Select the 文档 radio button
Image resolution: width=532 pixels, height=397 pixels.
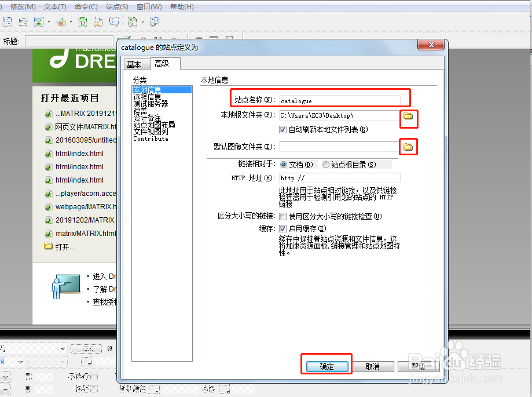point(284,165)
